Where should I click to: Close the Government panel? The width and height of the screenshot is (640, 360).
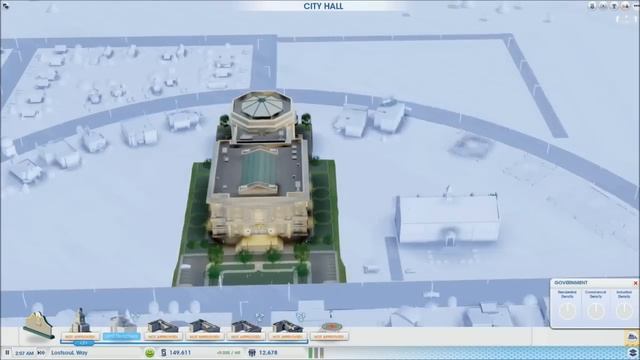click(635, 283)
